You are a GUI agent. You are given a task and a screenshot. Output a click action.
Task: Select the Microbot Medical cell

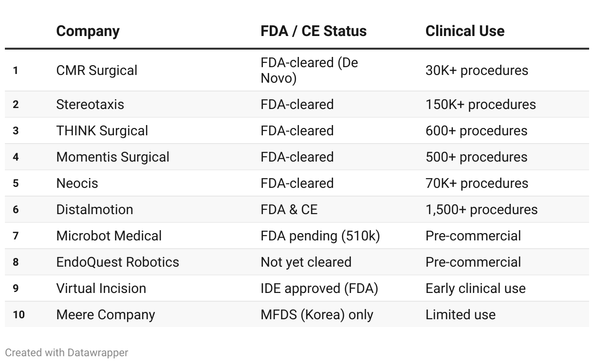[x=109, y=236]
